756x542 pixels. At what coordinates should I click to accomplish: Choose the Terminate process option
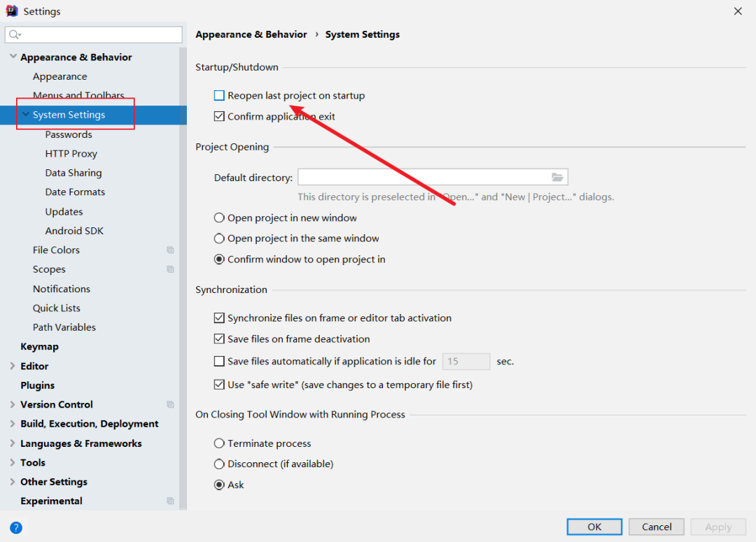[220, 443]
